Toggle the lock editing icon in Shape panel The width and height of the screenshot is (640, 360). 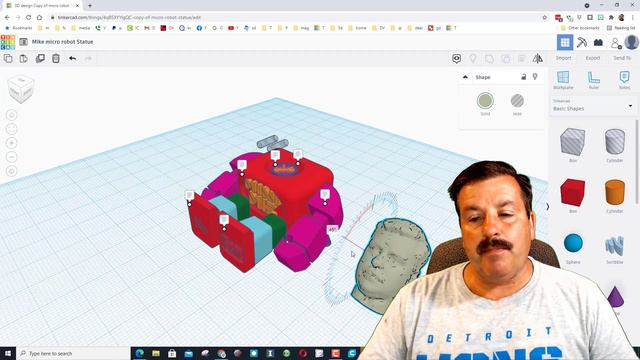coord(524,77)
